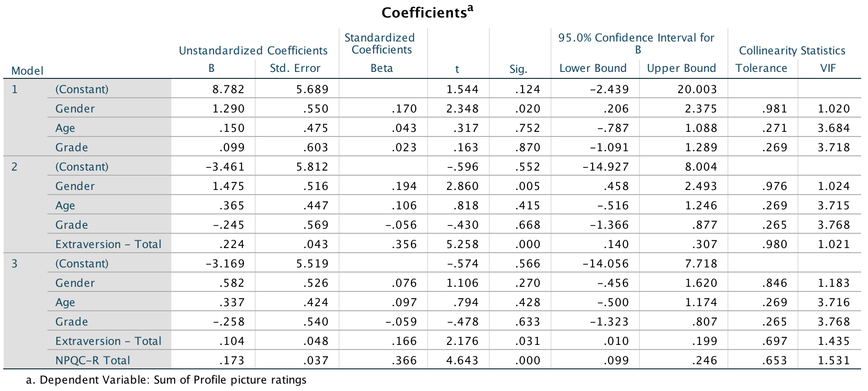Select the Unstandardized Coefficients header

(x=253, y=51)
